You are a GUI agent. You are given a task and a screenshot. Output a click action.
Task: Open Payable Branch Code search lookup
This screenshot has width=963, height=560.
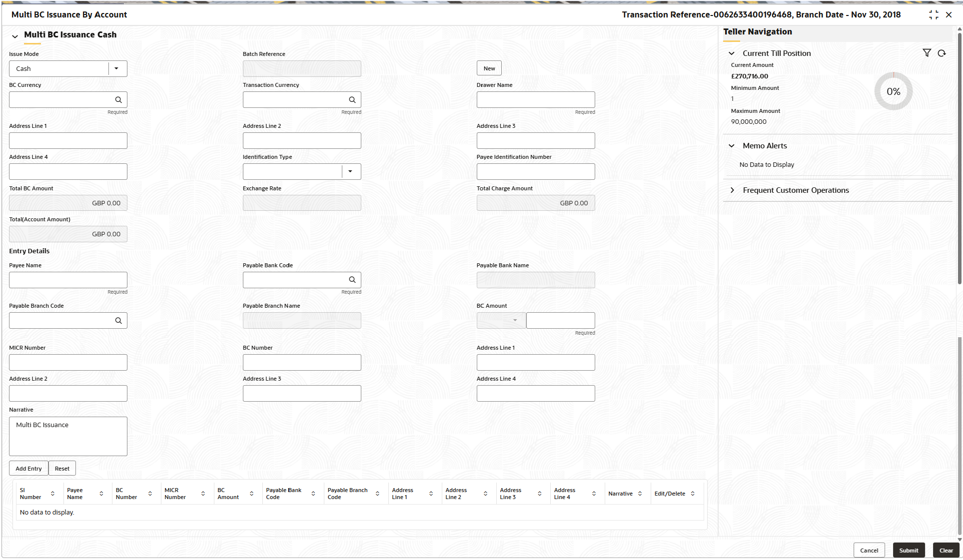118,320
